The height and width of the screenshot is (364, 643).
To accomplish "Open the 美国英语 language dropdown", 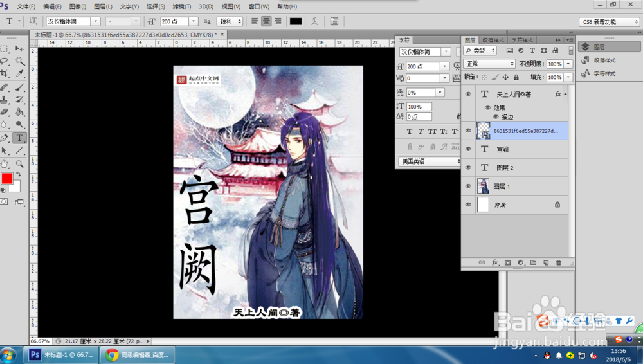I will coord(430,161).
